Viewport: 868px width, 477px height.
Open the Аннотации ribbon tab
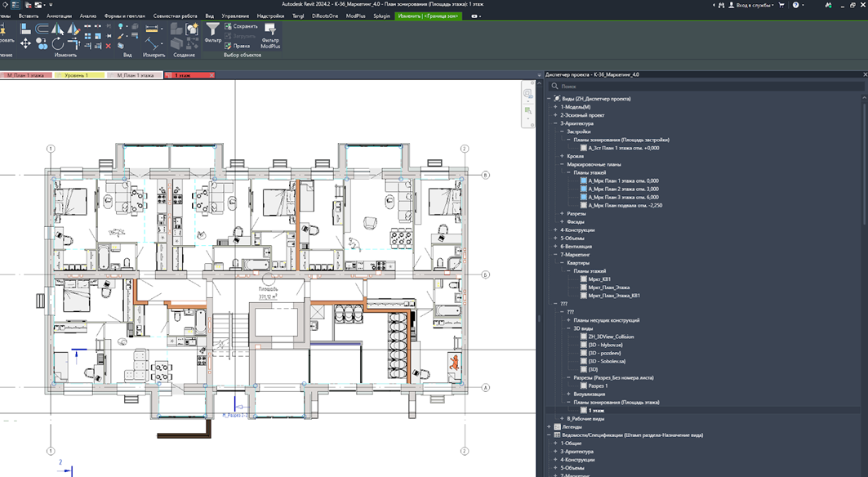coord(60,16)
